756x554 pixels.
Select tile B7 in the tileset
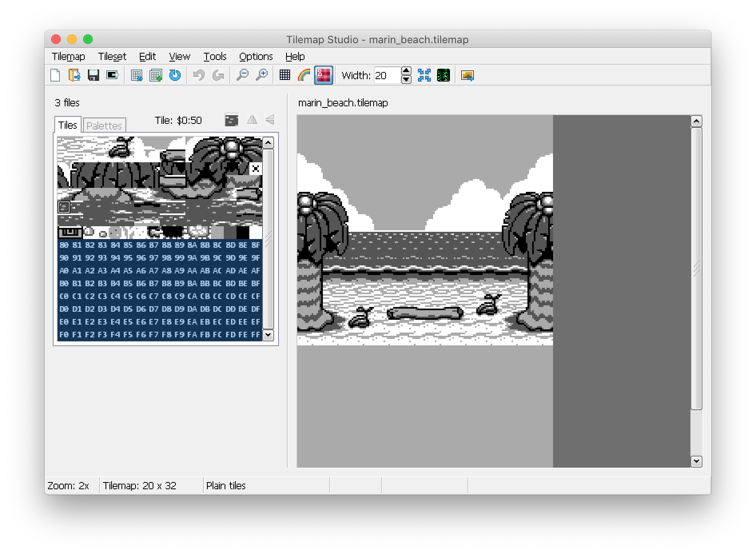(153, 283)
